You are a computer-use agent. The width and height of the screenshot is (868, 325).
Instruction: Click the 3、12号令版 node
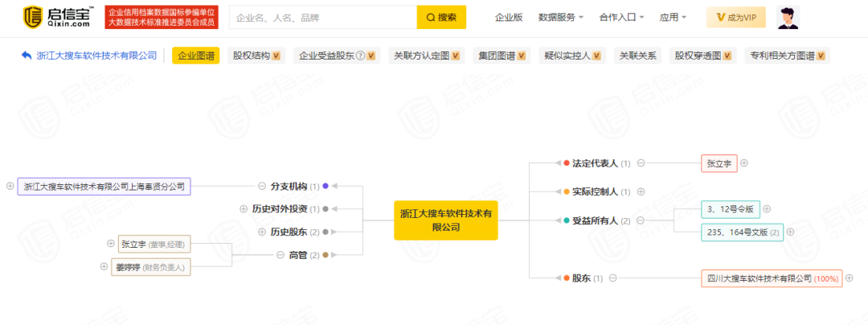click(x=730, y=208)
